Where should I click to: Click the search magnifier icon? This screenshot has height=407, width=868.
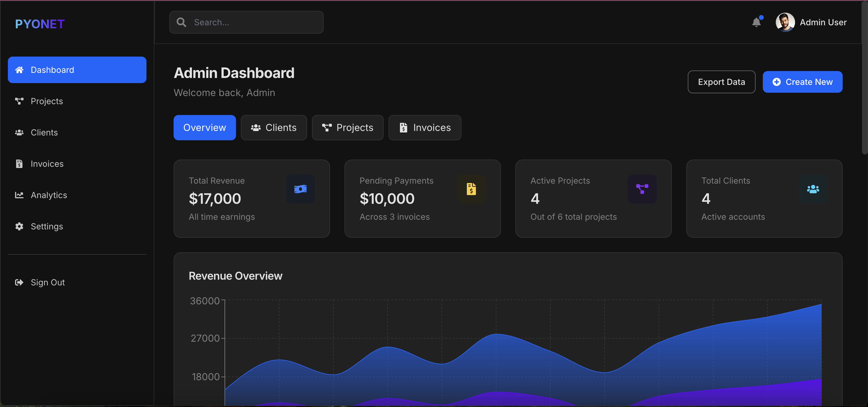pos(181,22)
